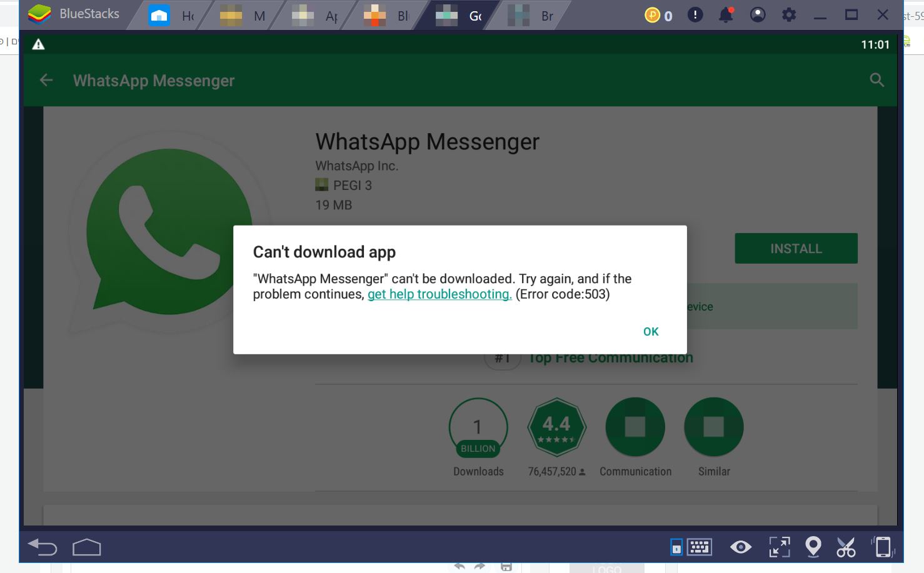The width and height of the screenshot is (924, 573).
Task: Click the clock showing 11:01
Action: [875, 44]
